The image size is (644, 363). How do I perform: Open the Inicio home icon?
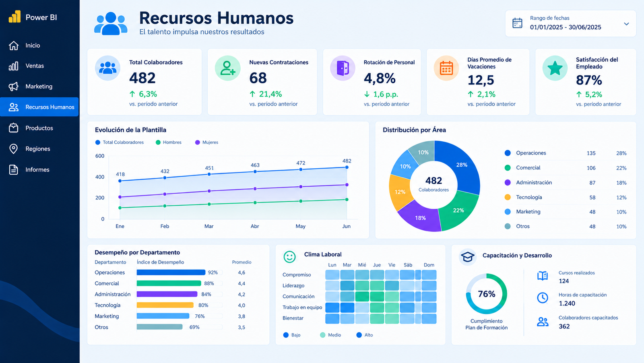click(x=14, y=45)
